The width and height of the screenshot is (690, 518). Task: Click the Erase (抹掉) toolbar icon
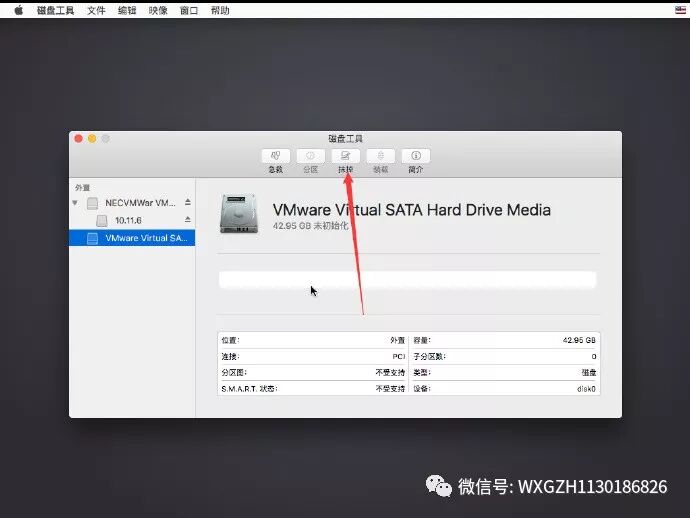(x=345, y=156)
